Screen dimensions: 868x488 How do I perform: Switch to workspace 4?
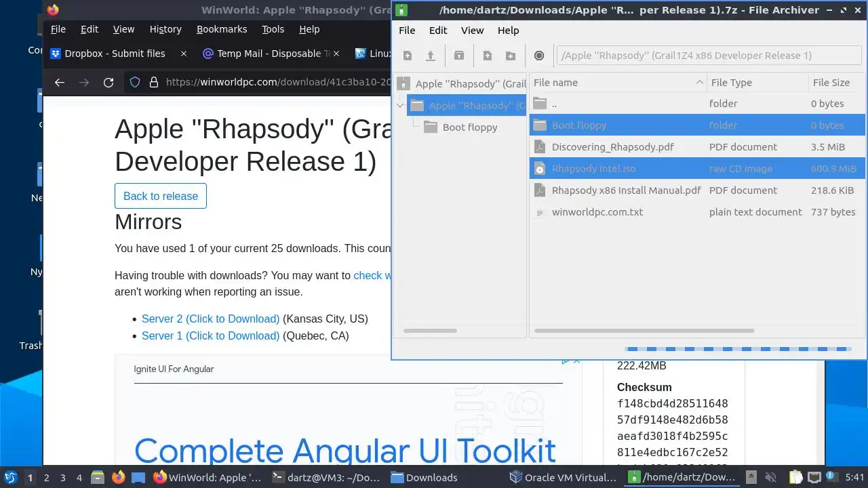point(79,477)
